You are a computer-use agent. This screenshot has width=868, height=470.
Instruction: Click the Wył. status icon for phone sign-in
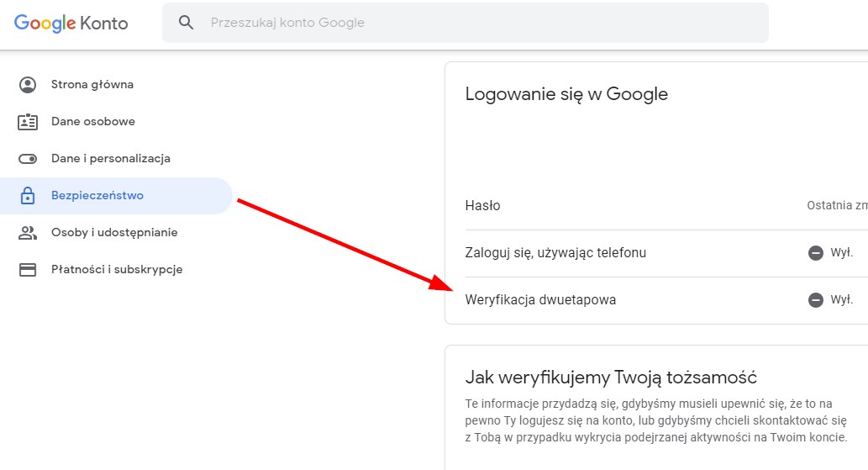pyautogui.click(x=815, y=253)
